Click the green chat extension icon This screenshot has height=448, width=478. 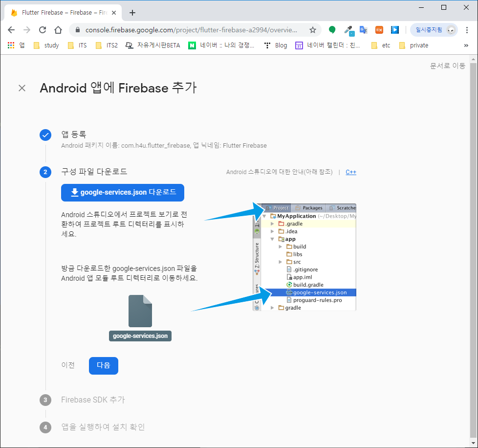click(x=332, y=29)
